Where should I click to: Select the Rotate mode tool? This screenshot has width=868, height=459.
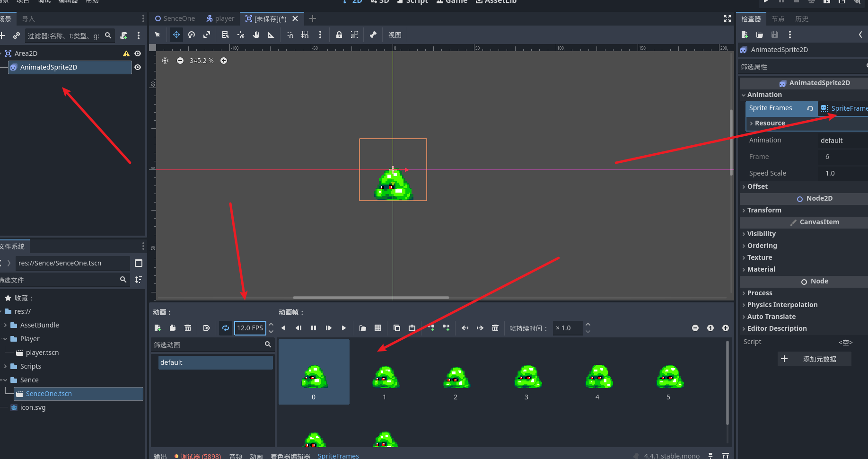[192, 35]
